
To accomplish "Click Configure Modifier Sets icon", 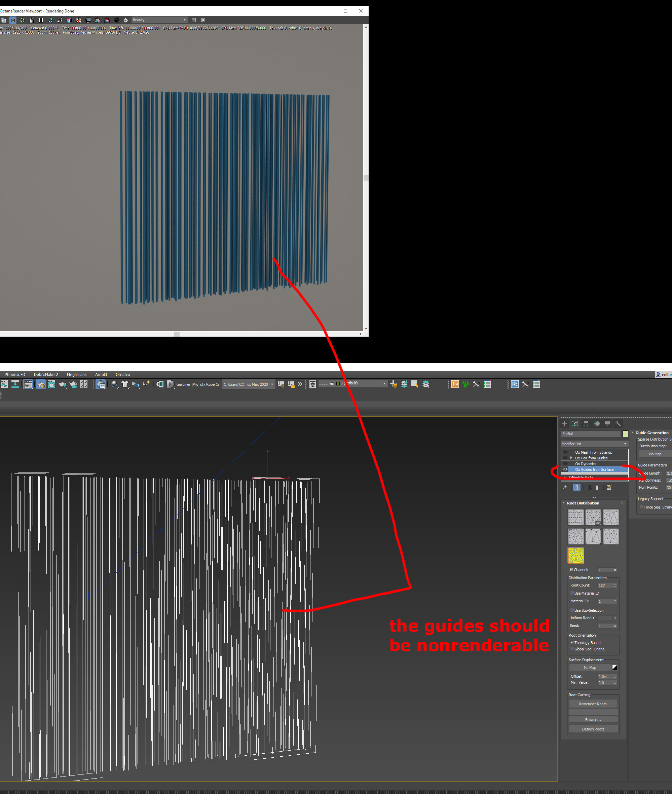I will point(609,487).
